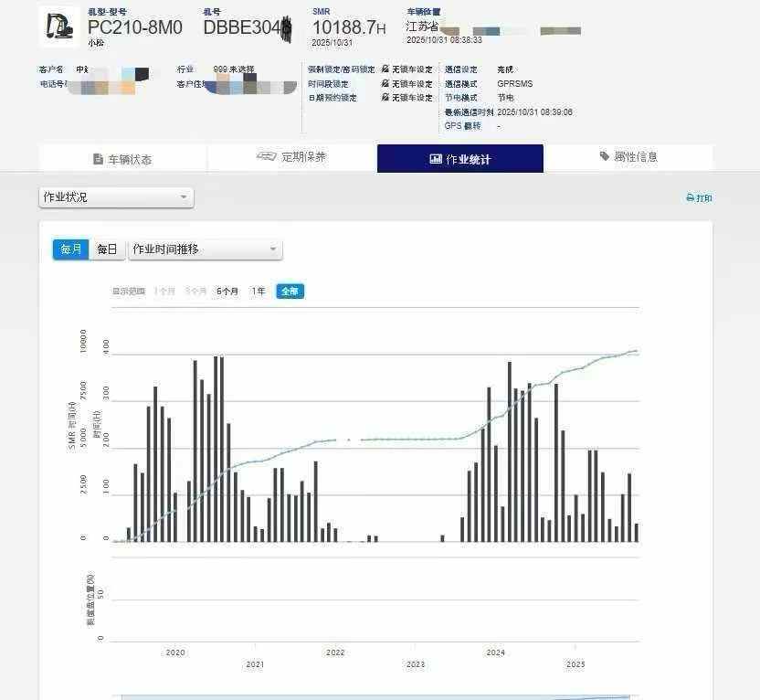Set display range to 6个月

227,292
